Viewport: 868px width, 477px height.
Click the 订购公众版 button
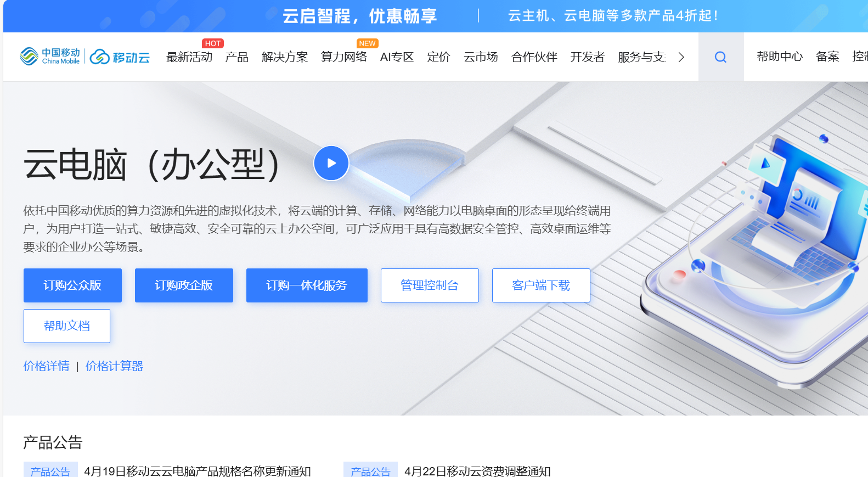click(x=72, y=285)
